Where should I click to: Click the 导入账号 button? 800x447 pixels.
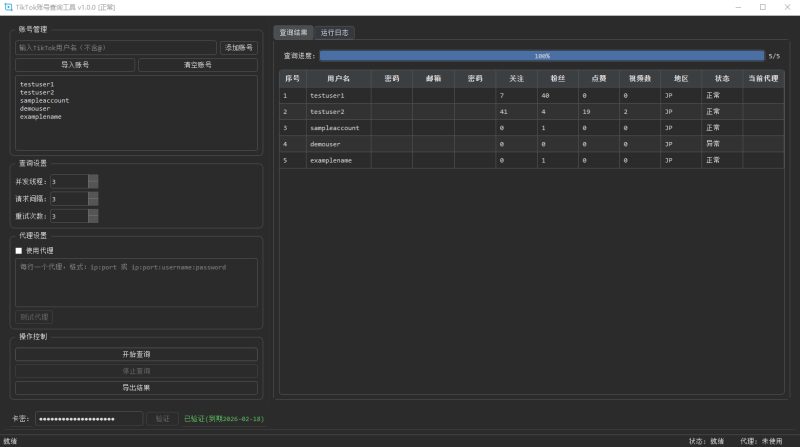coord(75,64)
